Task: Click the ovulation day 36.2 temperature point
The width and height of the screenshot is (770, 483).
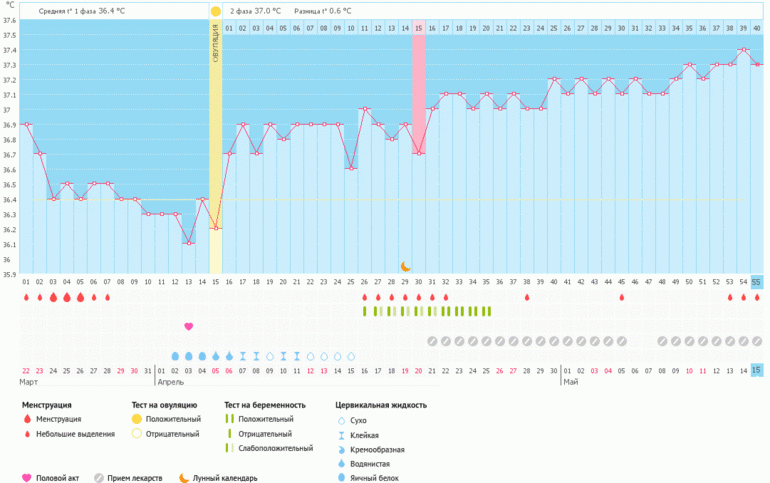Action: (216, 228)
